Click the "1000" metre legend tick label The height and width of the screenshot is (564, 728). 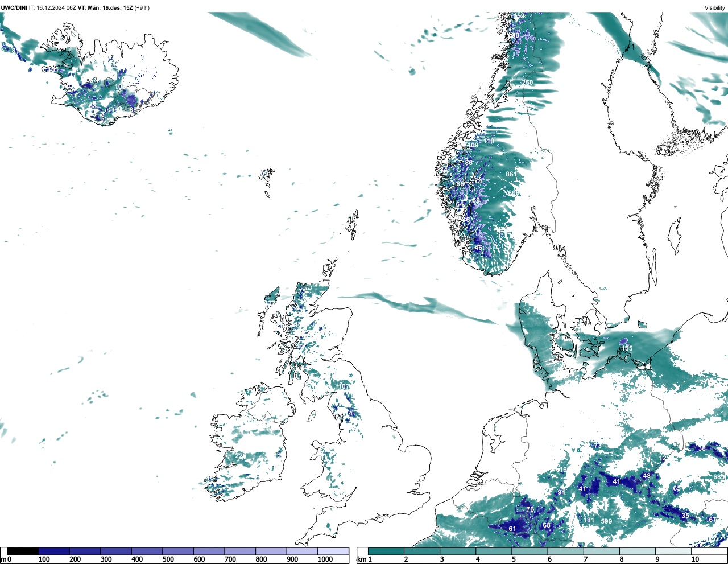pyautogui.click(x=325, y=559)
